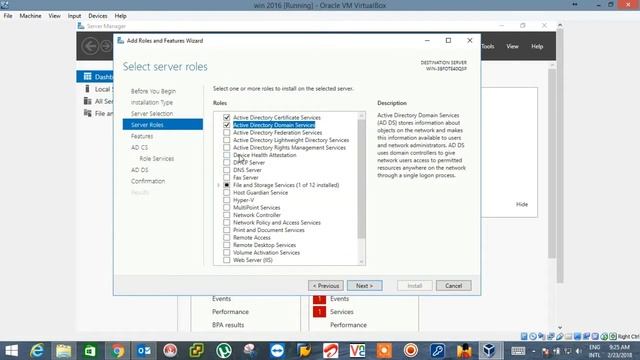Launch Internet Explorer from taskbar
Viewport: 640px width, 360px height.
click(x=37, y=351)
